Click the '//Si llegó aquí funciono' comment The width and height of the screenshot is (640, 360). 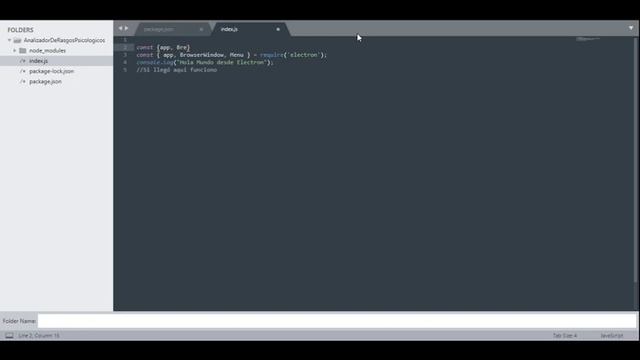(177, 70)
